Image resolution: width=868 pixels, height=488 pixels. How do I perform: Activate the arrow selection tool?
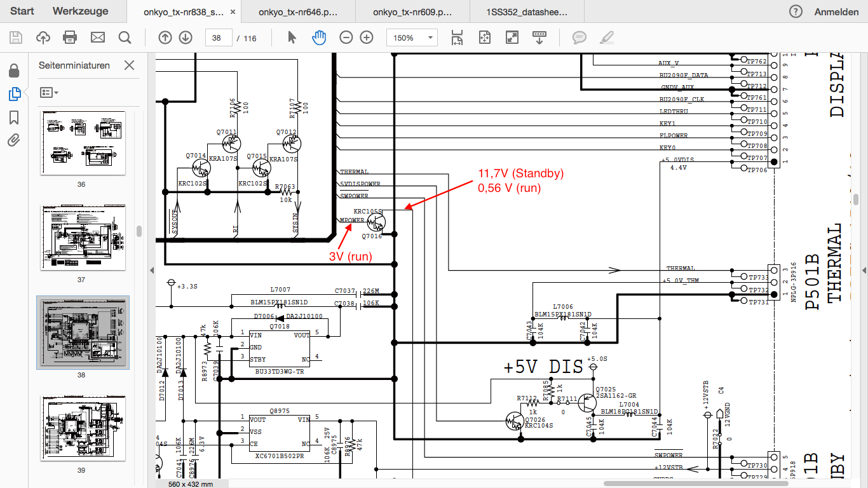(292, 37)
